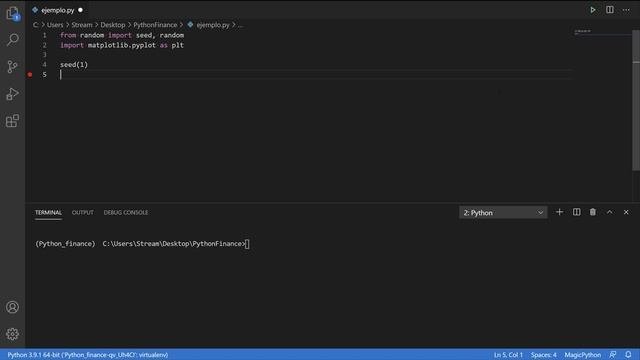Click the terminal path 'C:\Users\Stream\Desktop\PythonFinance>'
The height and width of the screenshot is (360, 640).
[x=174, y=244]
